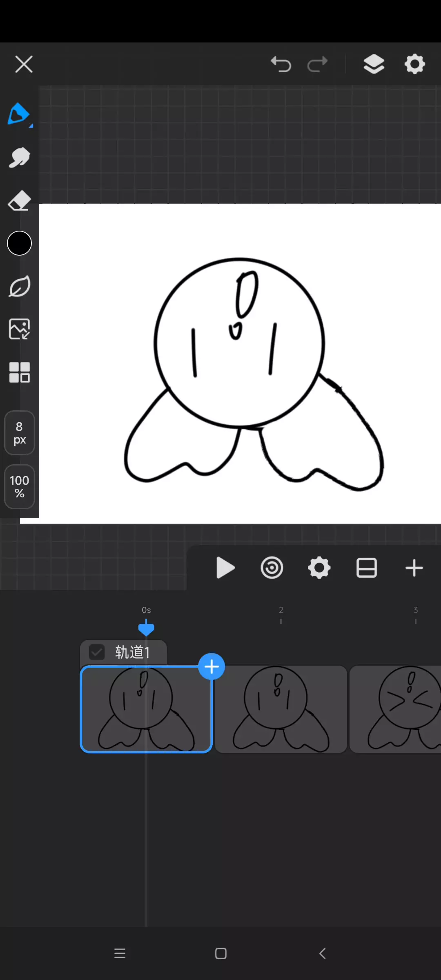Open the image import tool
The height and width of the screenshot is (980, 441).
click(x=19, y=329)
